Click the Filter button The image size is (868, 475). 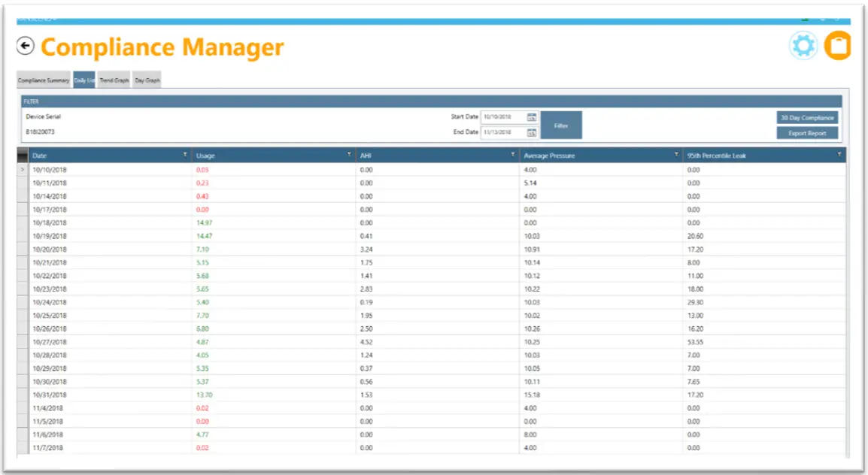point(561,126)
